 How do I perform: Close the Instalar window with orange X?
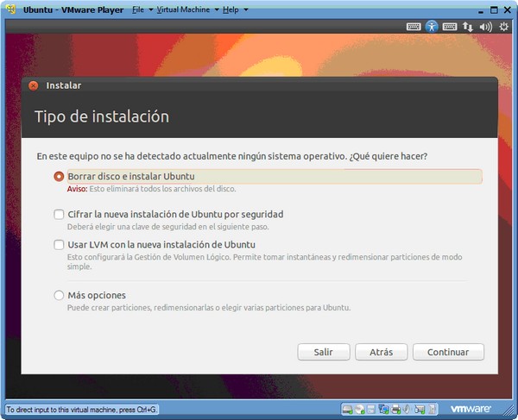point(33,85)
